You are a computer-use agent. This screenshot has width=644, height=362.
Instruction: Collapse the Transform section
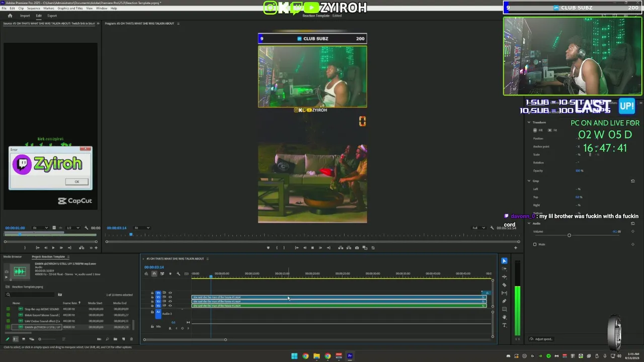point(529,122)
